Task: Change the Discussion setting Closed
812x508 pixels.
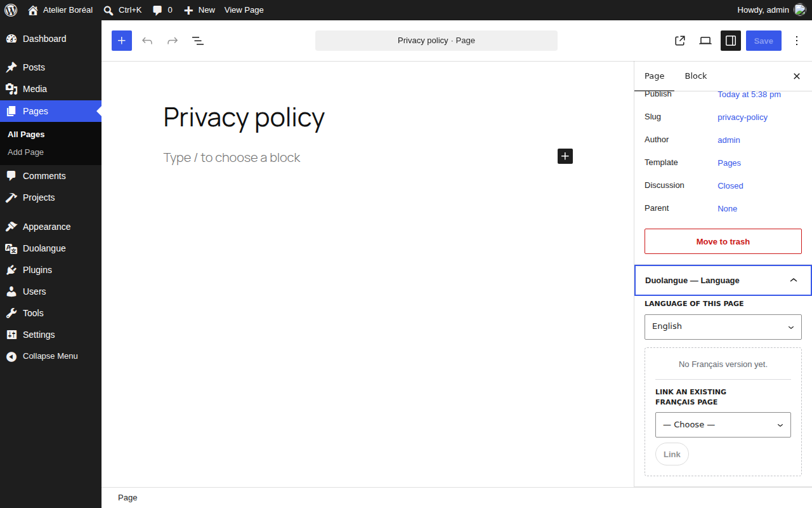Action: point(730,186)
